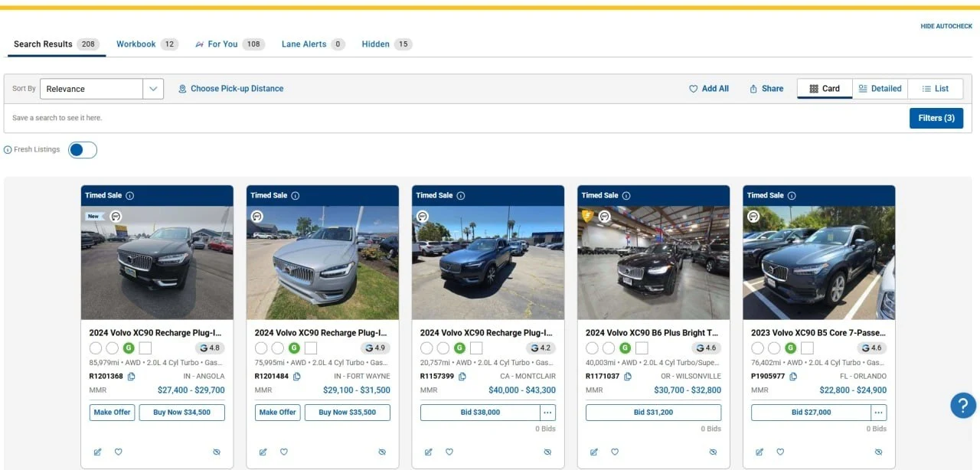Place Bid $31,200
Screen dimensions: 980x470
653,412
